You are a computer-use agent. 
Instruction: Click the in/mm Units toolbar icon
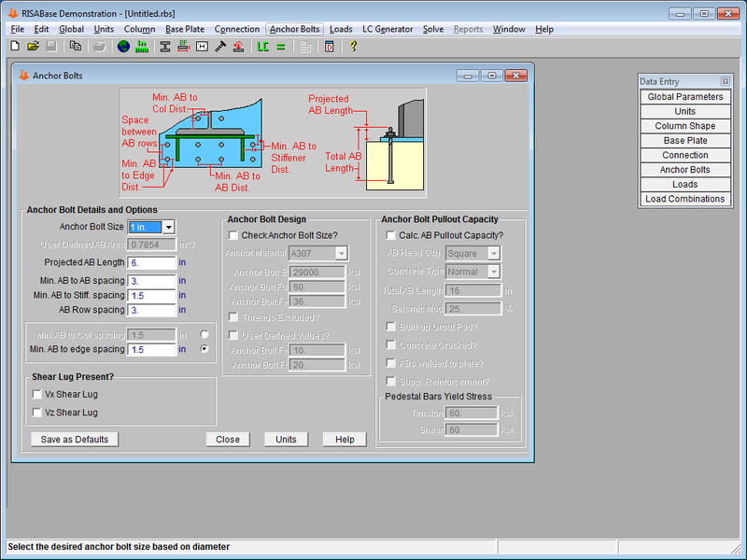[x=143, y=46]
